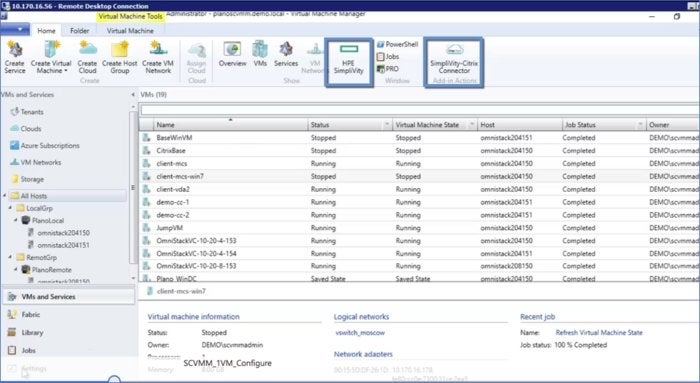The image size is (700, 383).
Task: Open the HPE SimpliVity add-in
Action: [349, 62]
